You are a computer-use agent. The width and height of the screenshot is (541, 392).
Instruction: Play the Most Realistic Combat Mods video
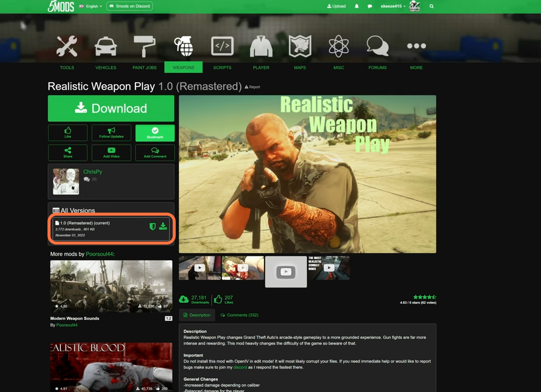click(329, 268)
